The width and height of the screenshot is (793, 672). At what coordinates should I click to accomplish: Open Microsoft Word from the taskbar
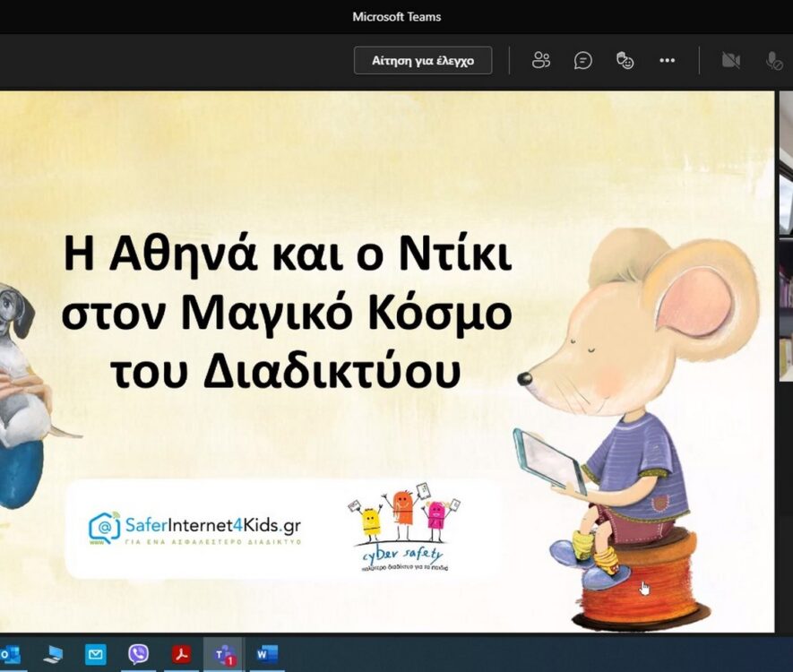(x=266, y=654)
